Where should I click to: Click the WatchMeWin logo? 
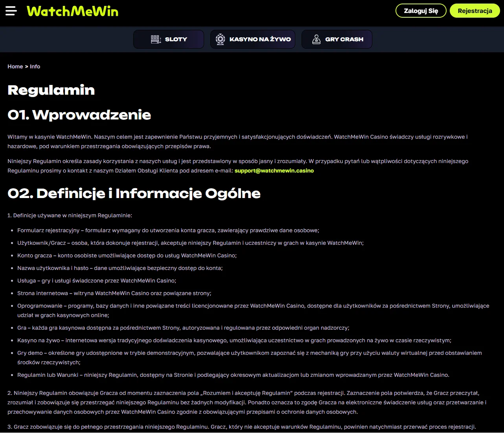[x=72, y=11]
